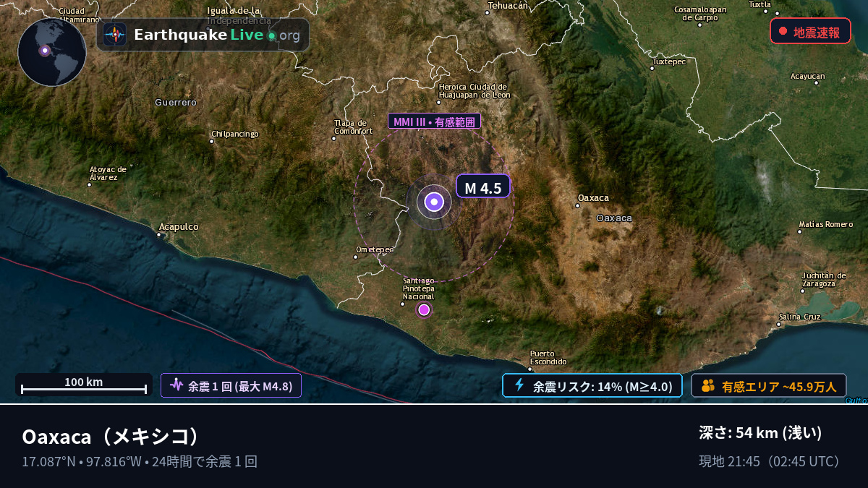
Task: Open the 有感エリア ~45.9万人 badge
Action: 769,385
